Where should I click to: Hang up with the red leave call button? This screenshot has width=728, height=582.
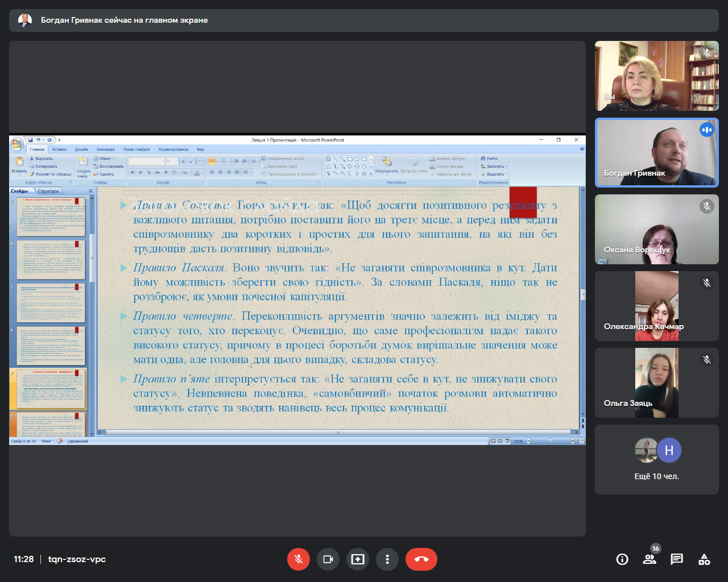click(x=421, y=559)
